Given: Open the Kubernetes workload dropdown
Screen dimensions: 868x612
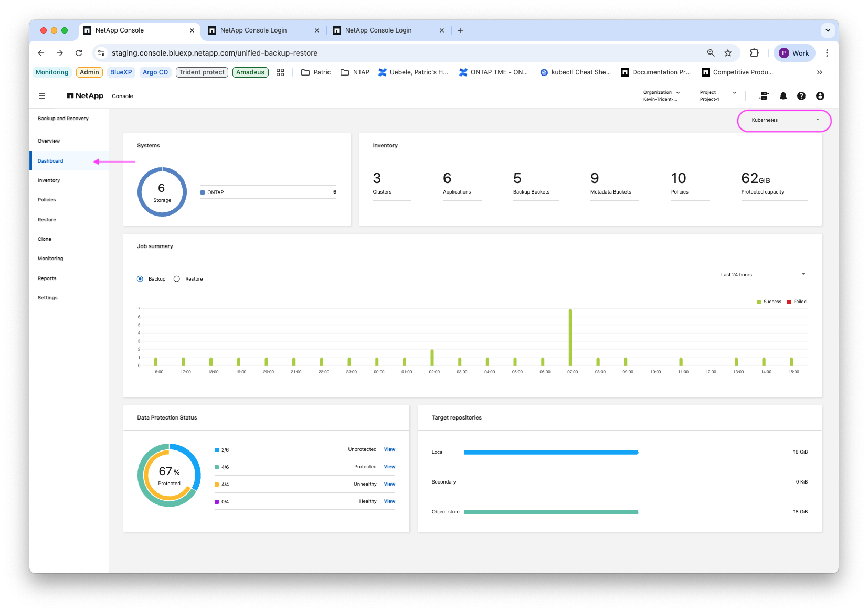Looking at the screenshot, I should [x=785, y=120].
